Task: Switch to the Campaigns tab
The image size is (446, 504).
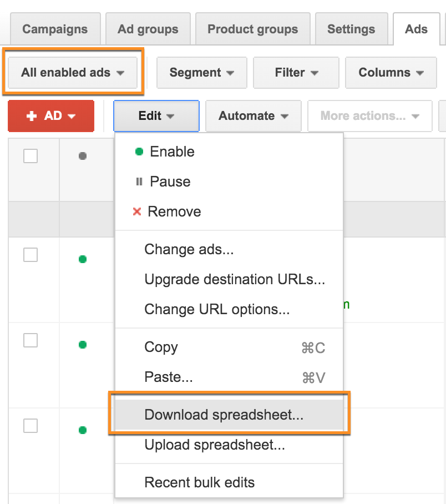Action: (x=55, y=29)
